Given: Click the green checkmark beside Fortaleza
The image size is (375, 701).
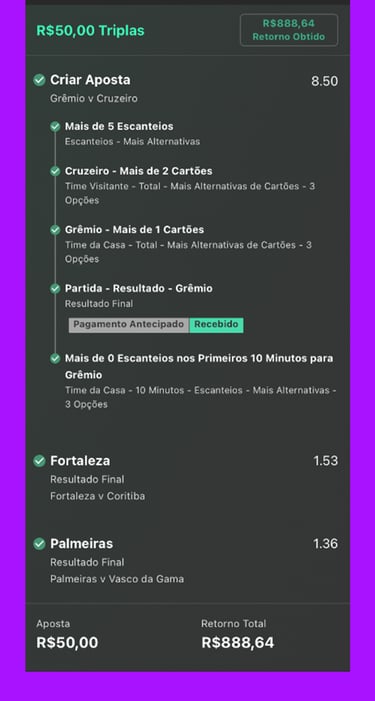Looking at the screenshot, I should [x=39, y=461].
